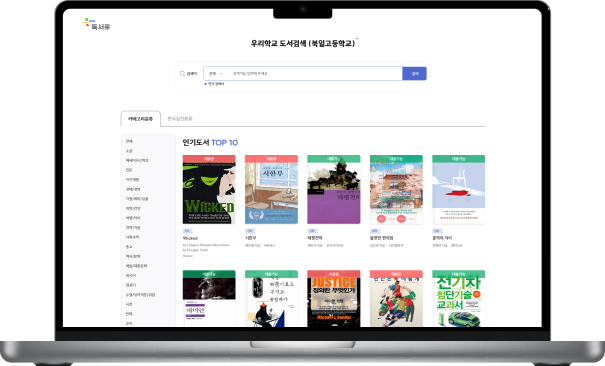The height and width of the screenshot is (366, 605).
Task: Click the page title 우리학교 도서검색
Action: [x=303, y=43]
